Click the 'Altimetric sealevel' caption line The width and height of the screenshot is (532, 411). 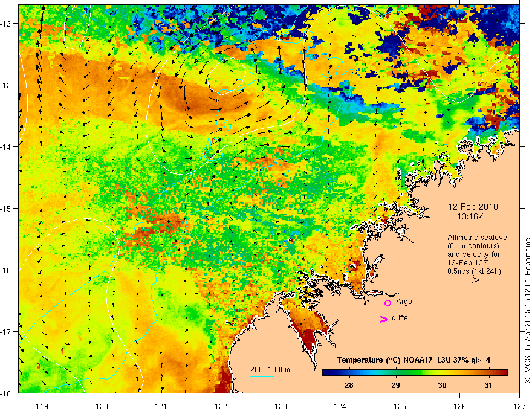[x=478, y=238]
